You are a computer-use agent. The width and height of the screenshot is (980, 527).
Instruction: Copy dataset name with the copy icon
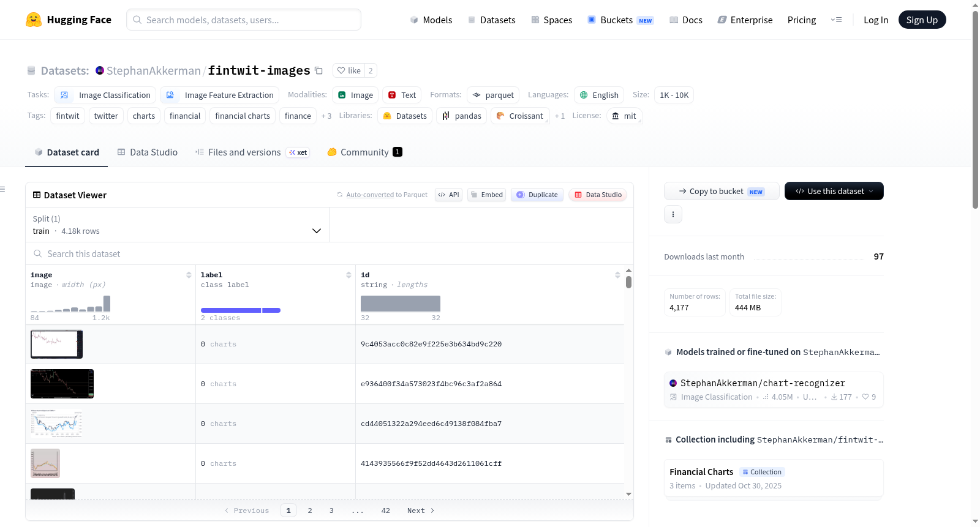318,70
